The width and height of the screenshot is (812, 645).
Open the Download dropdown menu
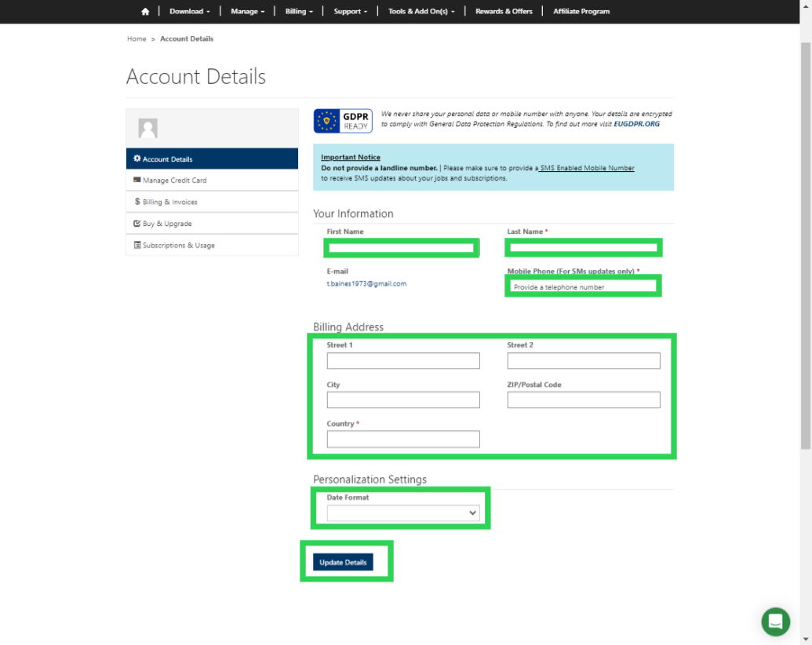[x=190, y=12]
